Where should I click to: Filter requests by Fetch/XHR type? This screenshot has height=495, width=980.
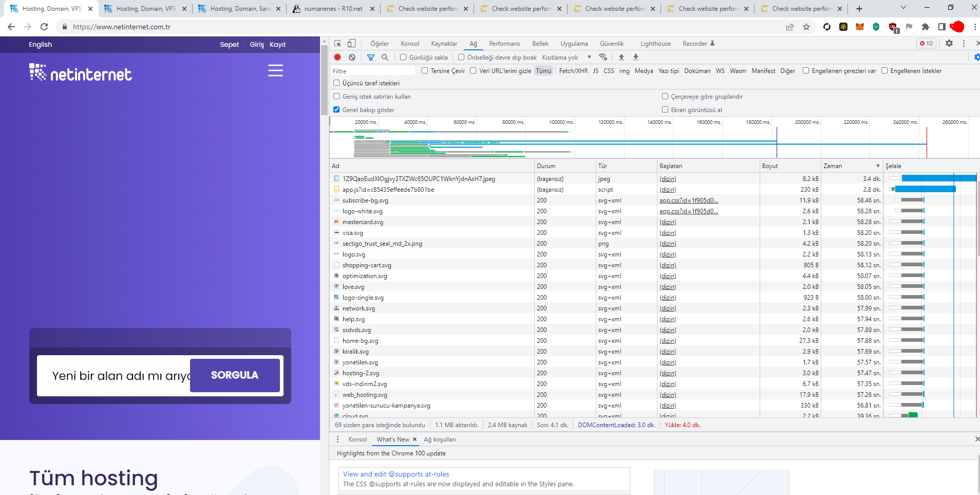(573, 71)
